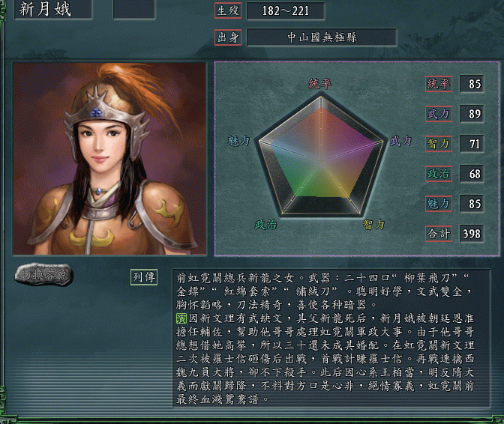Click the 合計 total label
The width and height of the screenshot is (504, 424).
tap(439, 234)
